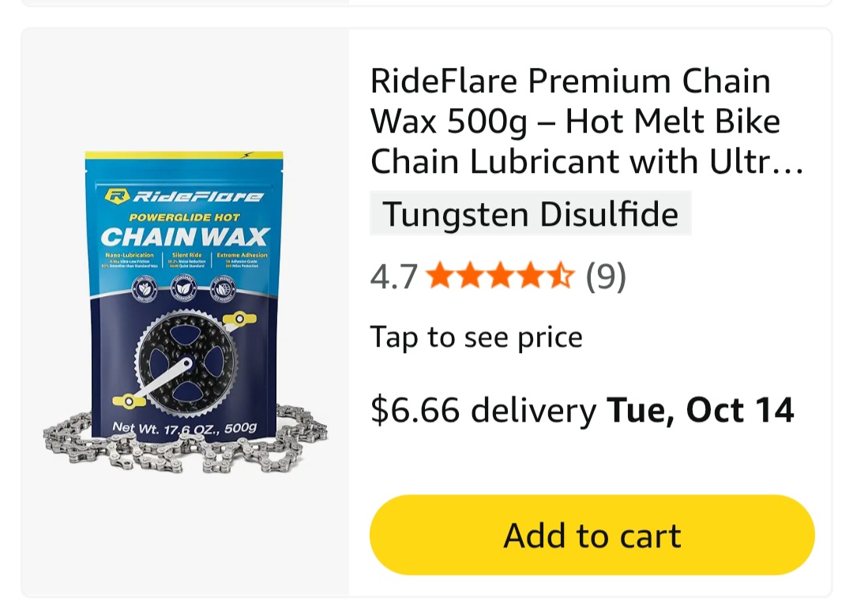Click the orange star rating icons
Viewport: 853px width, 616px height.
pyautogui.click(x=501, y=276)
